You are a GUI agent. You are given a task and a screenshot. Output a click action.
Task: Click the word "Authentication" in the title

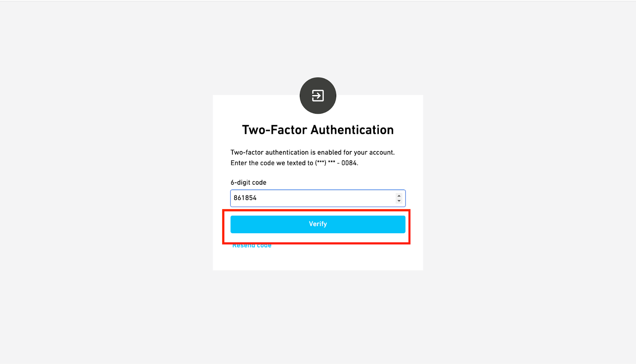point(352,130)
